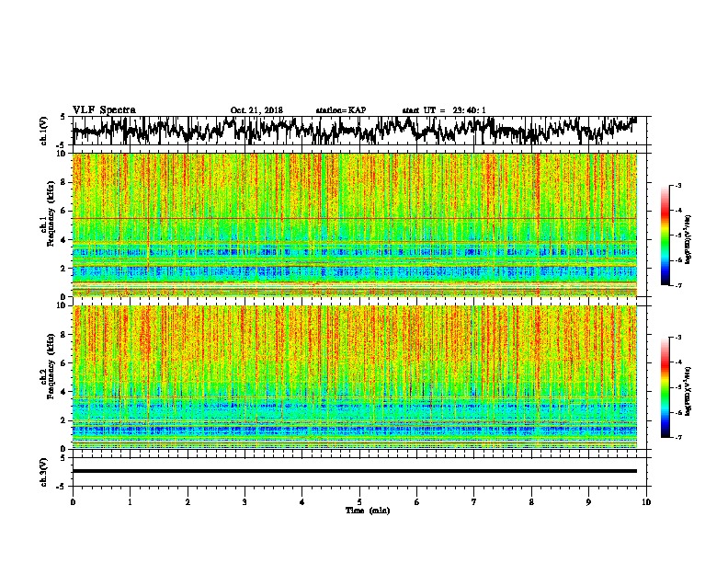Click the "6" kHz tick of ch.2 spectrogram

pyautogui.click(x=64, y=363)
